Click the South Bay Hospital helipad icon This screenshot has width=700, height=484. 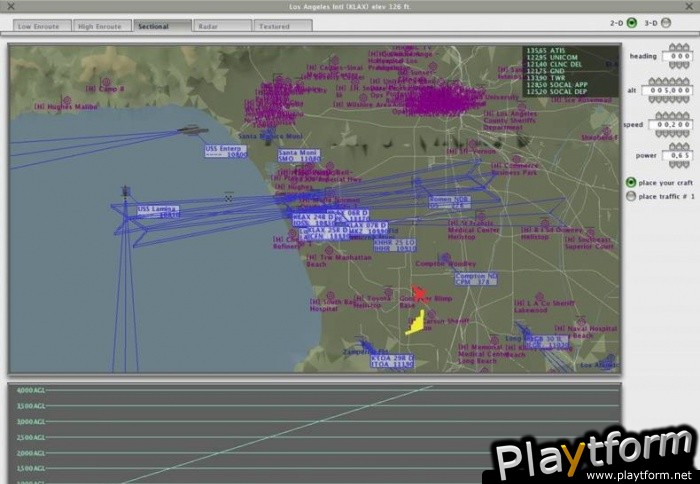330,295
